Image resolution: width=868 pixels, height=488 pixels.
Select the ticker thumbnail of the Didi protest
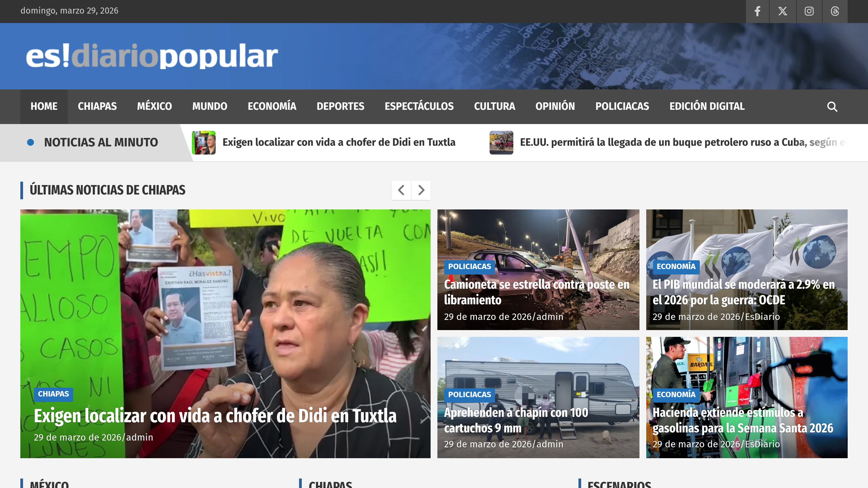click(x=203, y=142)
